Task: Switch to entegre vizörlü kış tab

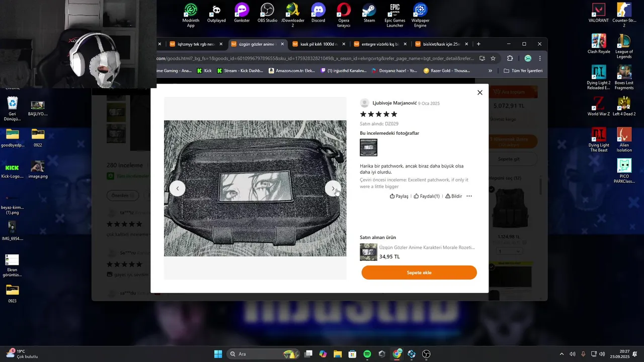Action: click(x=380, y=44)
